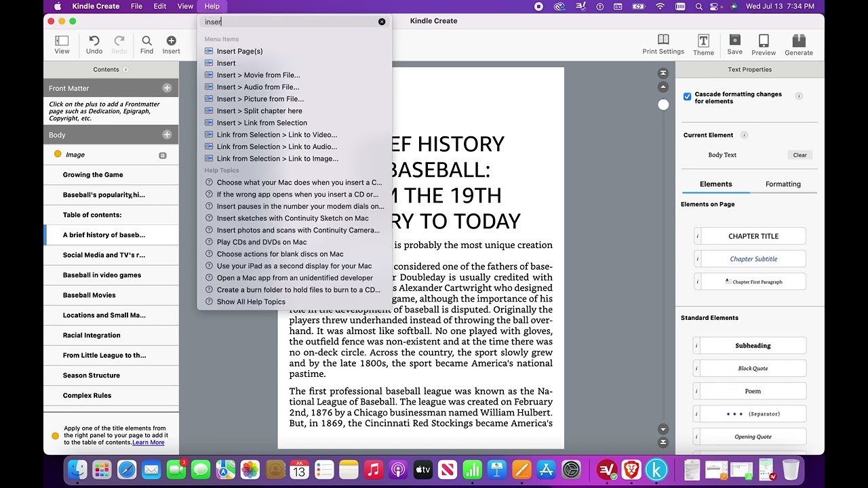The image size is (868, 488).
Task: Go to next page arrow
Action: tap(663, 429)
